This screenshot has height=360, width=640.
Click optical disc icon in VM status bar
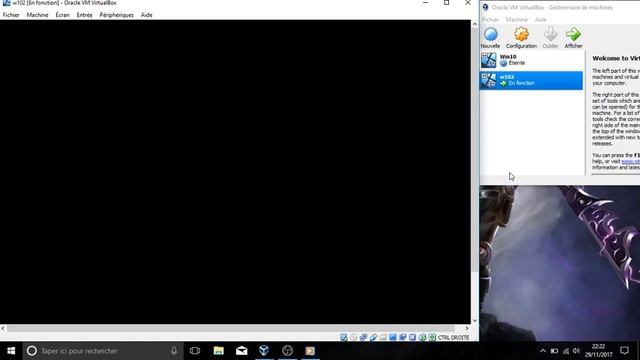(353, 337)
